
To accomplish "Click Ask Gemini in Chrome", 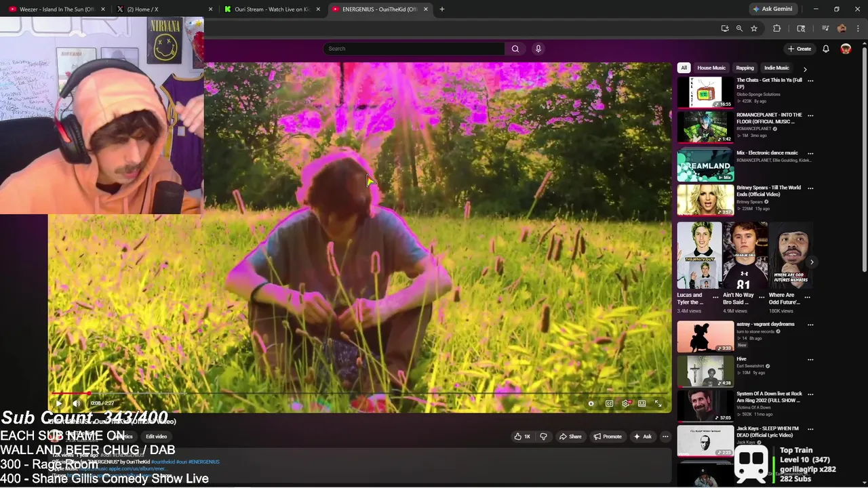I will (x=772, y=9).
